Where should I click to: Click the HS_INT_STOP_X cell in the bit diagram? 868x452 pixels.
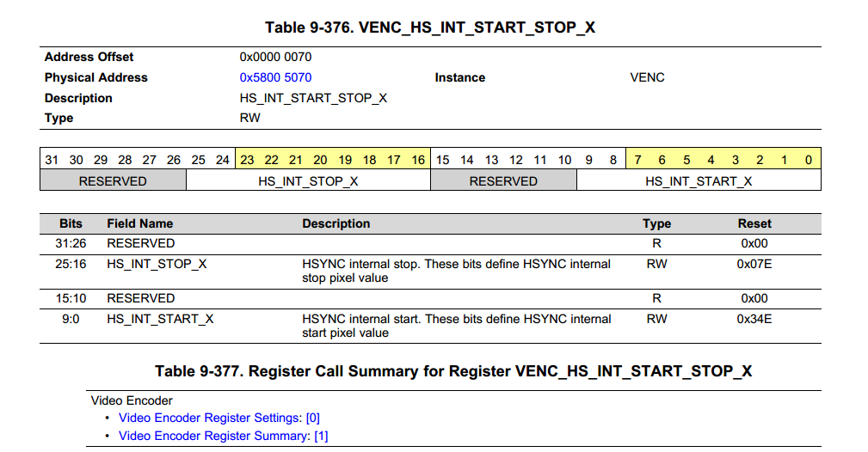308,181
